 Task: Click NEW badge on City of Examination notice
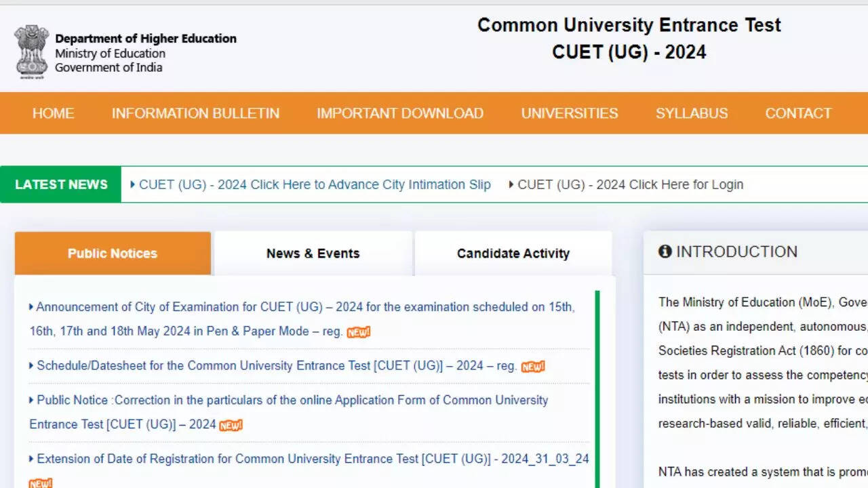[359, 332]
